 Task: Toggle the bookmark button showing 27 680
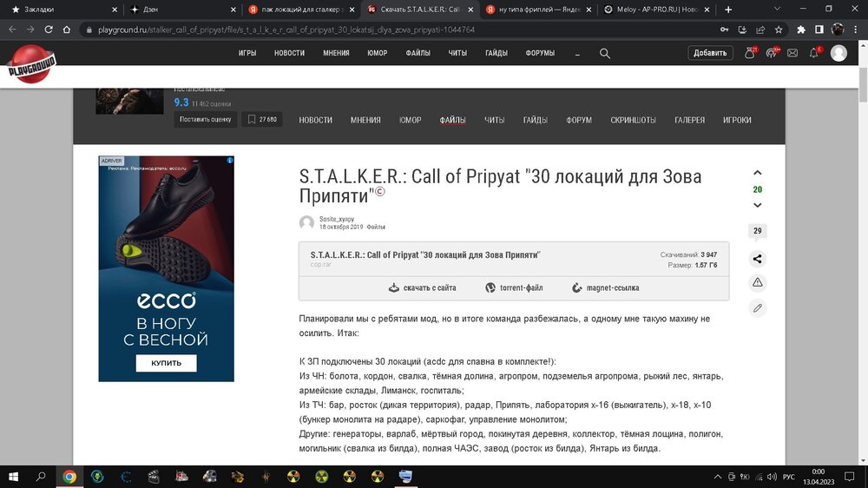pos(261,120)
